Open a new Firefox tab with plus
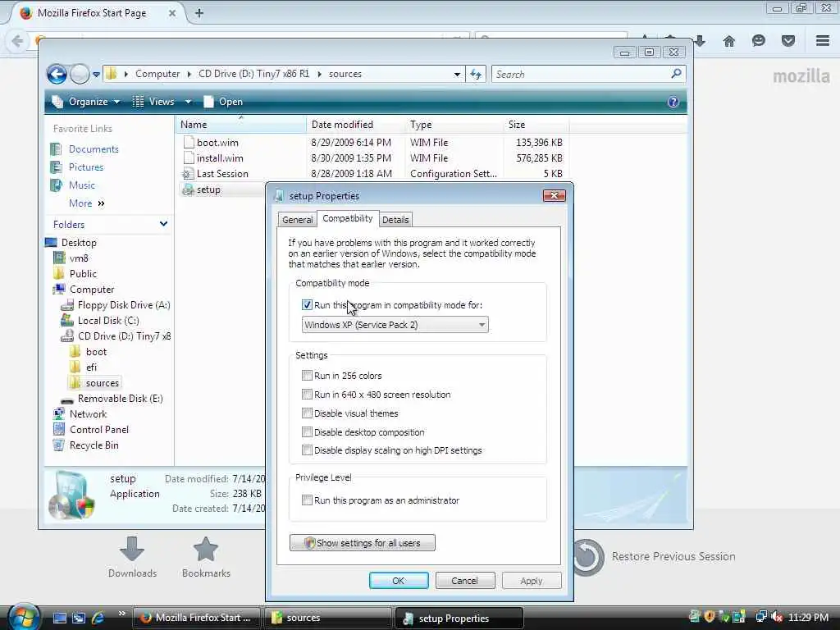This screenshot has height=630, width=840. point(199,13)
